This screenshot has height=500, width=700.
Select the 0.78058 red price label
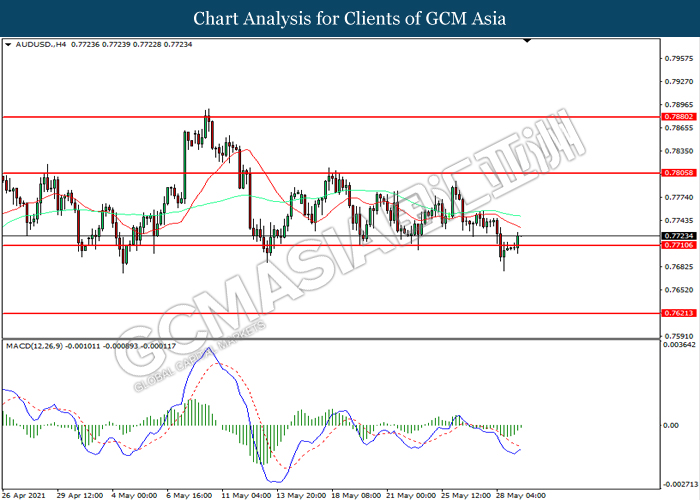click(679, 173)
